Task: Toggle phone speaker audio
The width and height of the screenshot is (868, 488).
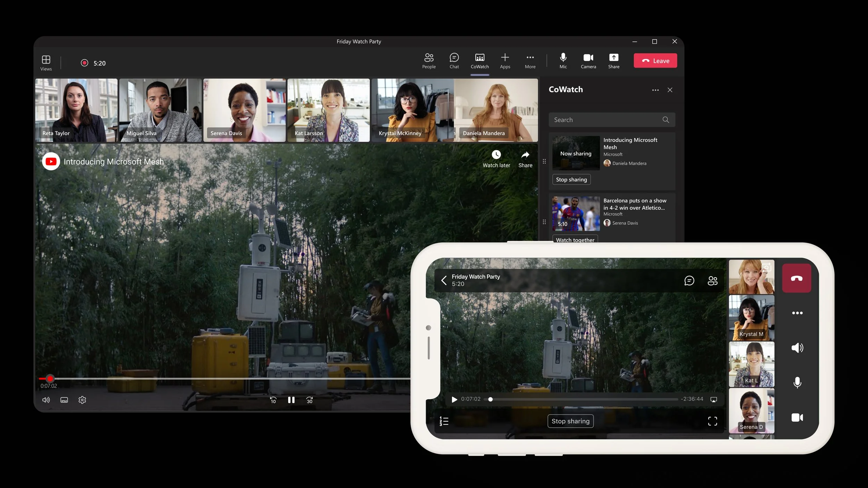Action: point(797,348)
